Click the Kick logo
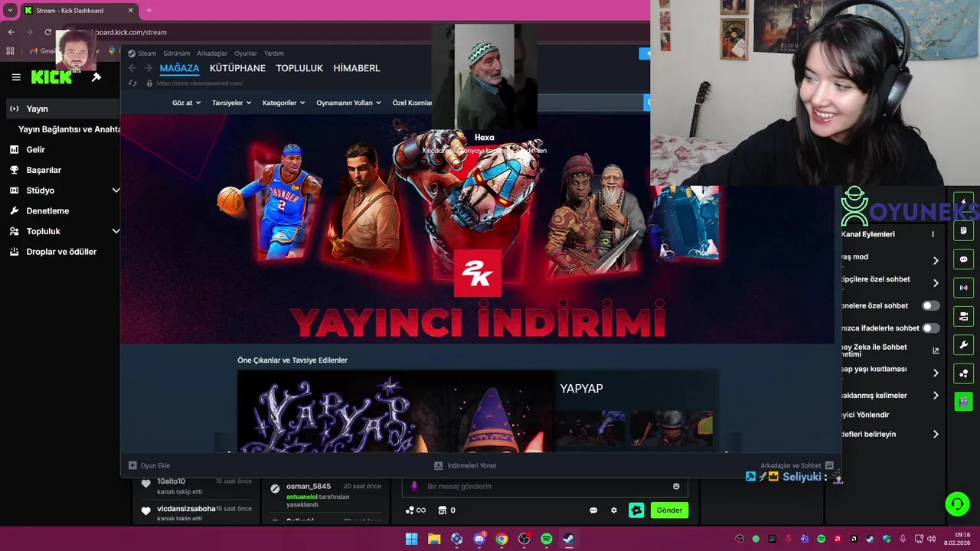Image resolution: width=980 pixels, height=551 pixels. click(x=51, y=77)
